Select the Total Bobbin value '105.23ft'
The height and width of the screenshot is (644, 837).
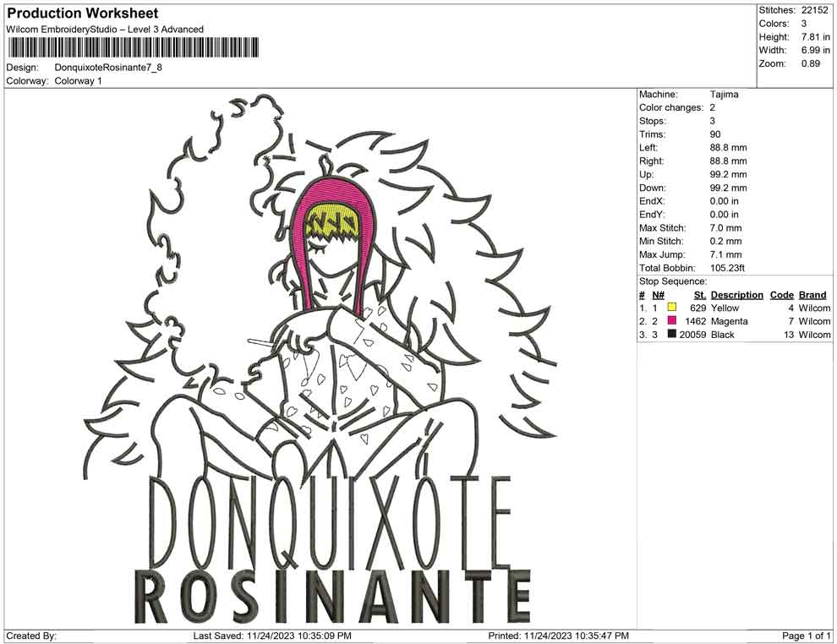tap(727, 268)
